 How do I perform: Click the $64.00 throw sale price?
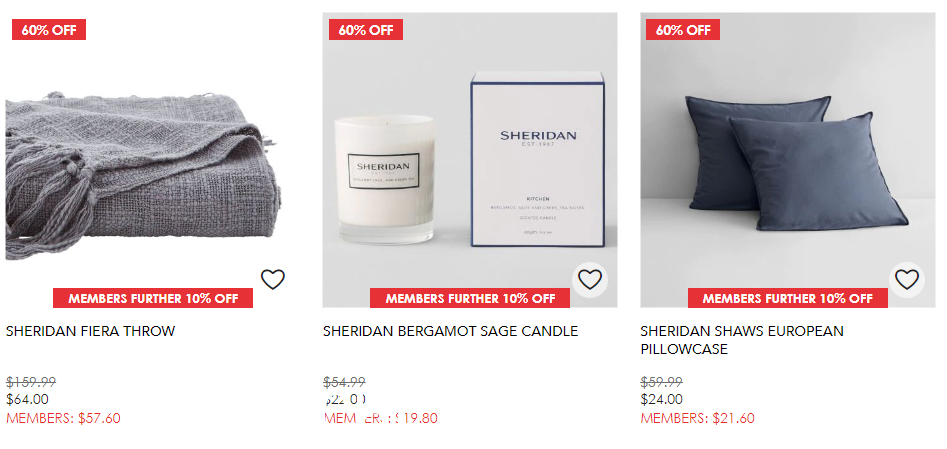pyautogui.click(x=27, y=399)
